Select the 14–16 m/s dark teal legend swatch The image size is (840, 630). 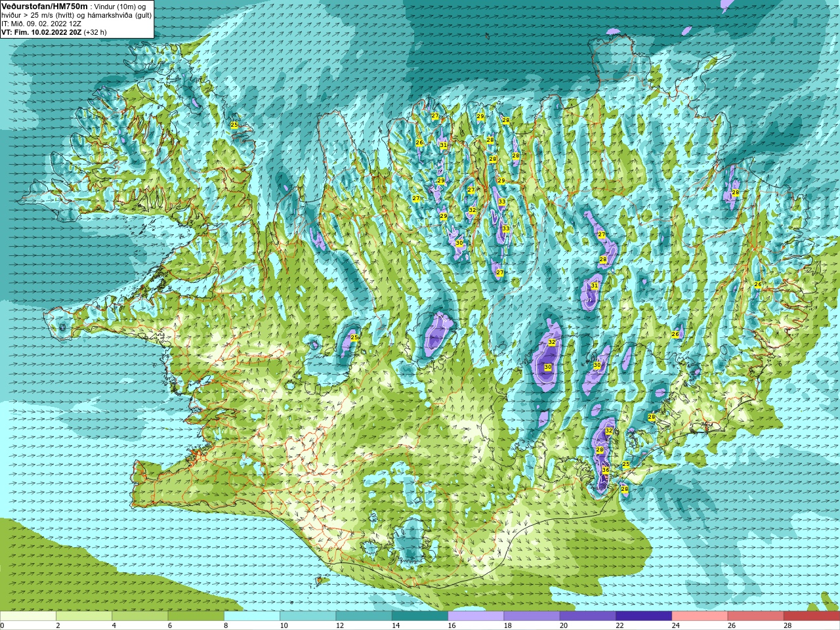coord(420,616)
